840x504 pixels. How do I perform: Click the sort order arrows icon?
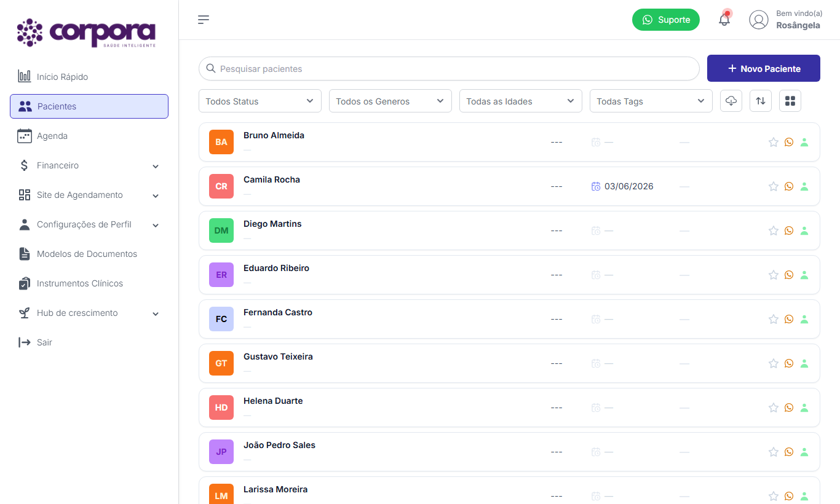[761, 101]
